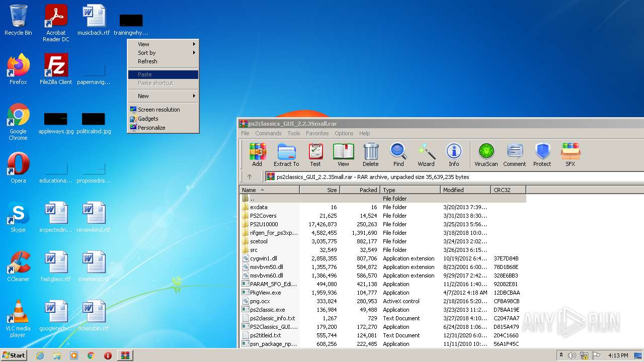
Task: Select the Opera desktop shortcut
Action: [x=18, y=168]
